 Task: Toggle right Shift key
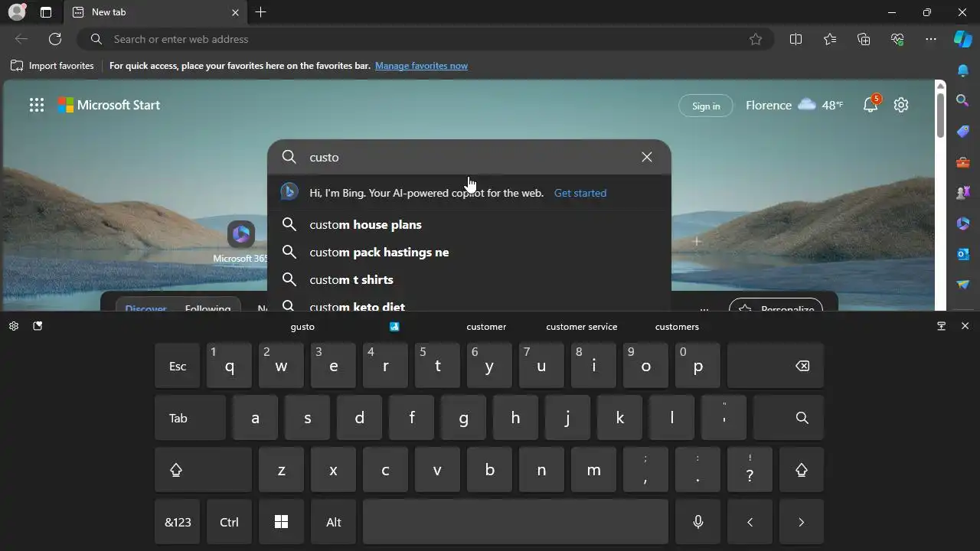(x=801, y=470)
